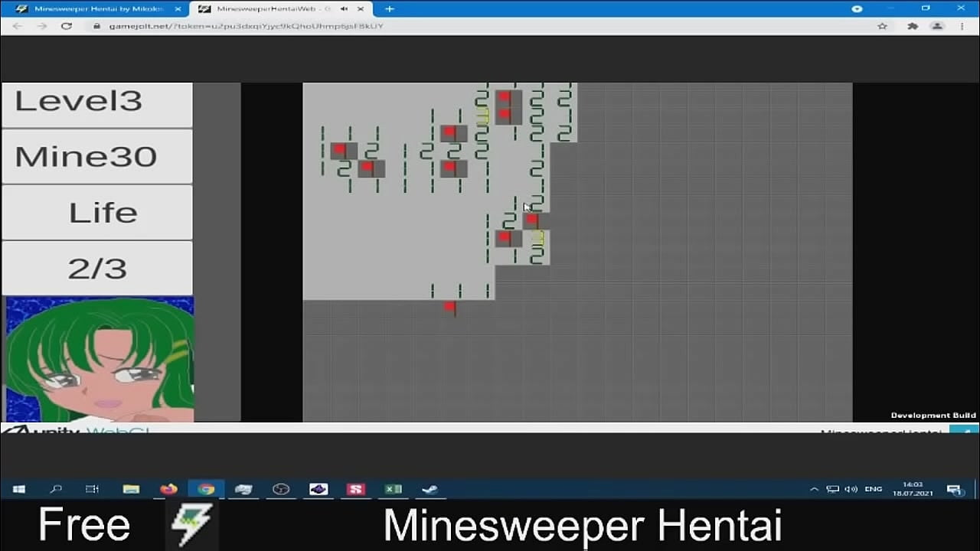Toggle the fullscreen button on the game frame
The height and width of the screenshot is (551, 980).
pos(966,430)
